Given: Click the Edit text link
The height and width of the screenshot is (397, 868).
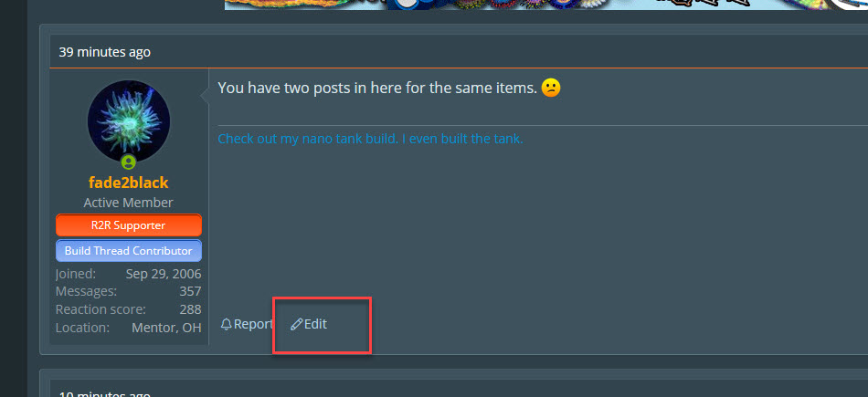Looking at the screenshot, I should (x=315, y=324).
